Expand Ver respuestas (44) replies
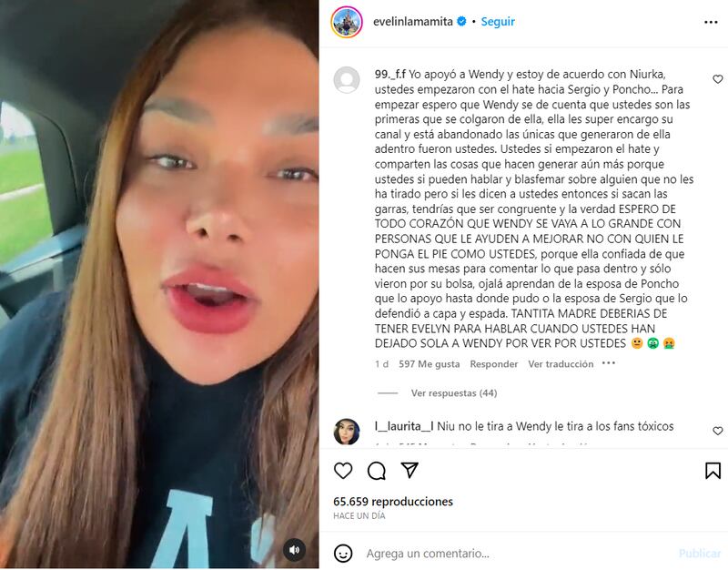The height and width of the screenshot is (570, 728). 453,393
